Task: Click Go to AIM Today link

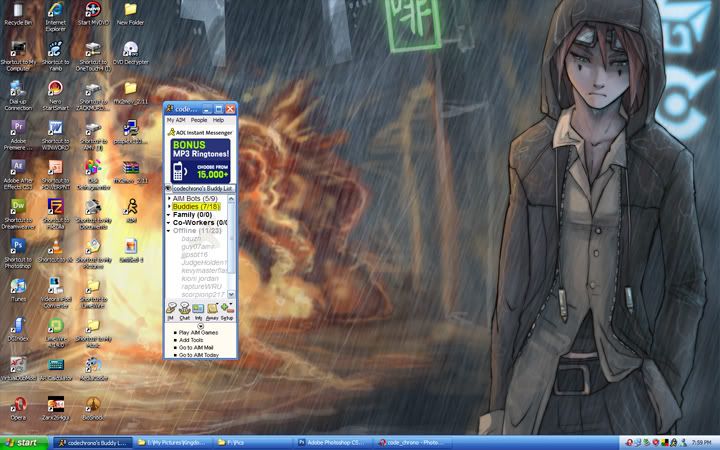Action: pos(199,355)
